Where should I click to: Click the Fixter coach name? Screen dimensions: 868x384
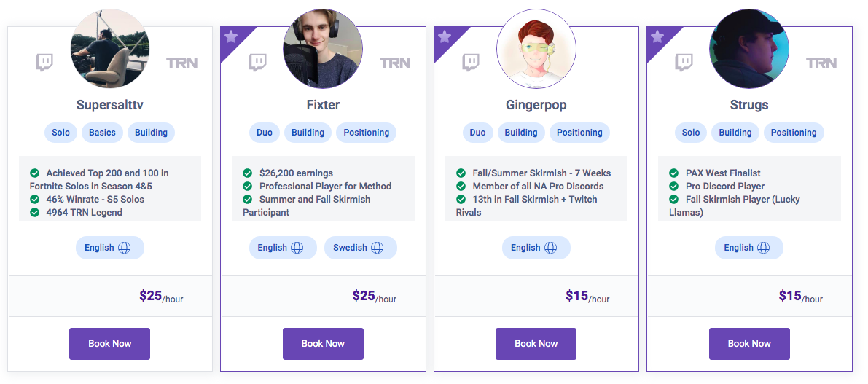pyautogui.click(x=324, y=105)
